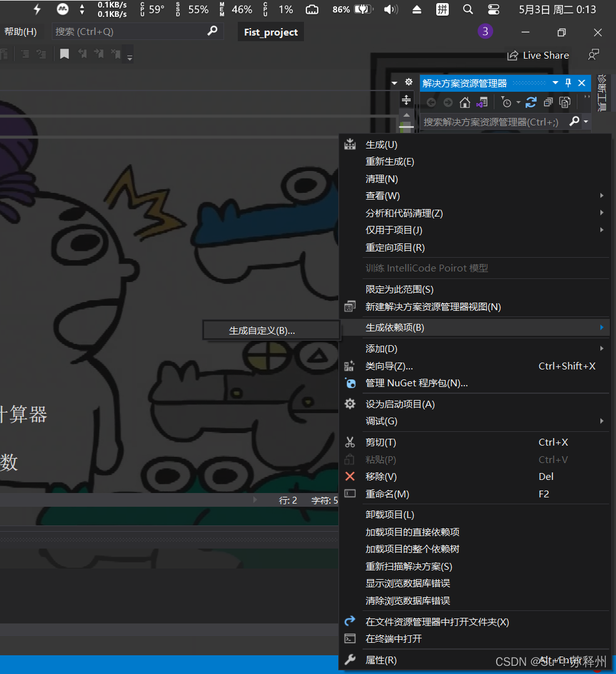Expand the 仅用于项目(J) submenu
The width and height of the screenshot is (616, 674).
coord(602,230)
